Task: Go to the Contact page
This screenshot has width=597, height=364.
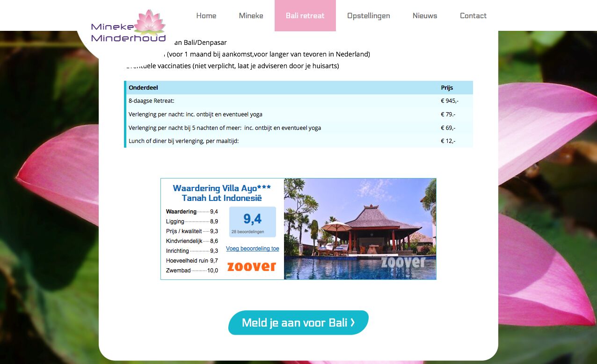Action: [473, 16]
